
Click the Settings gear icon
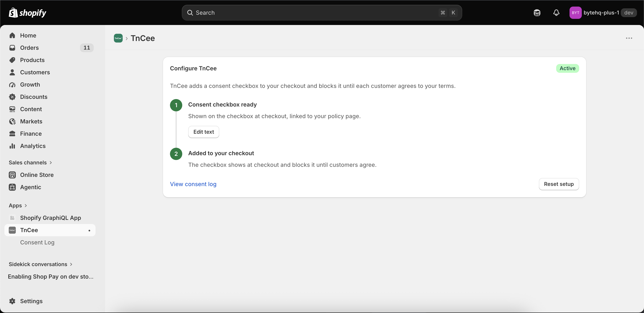pos(12,301)
